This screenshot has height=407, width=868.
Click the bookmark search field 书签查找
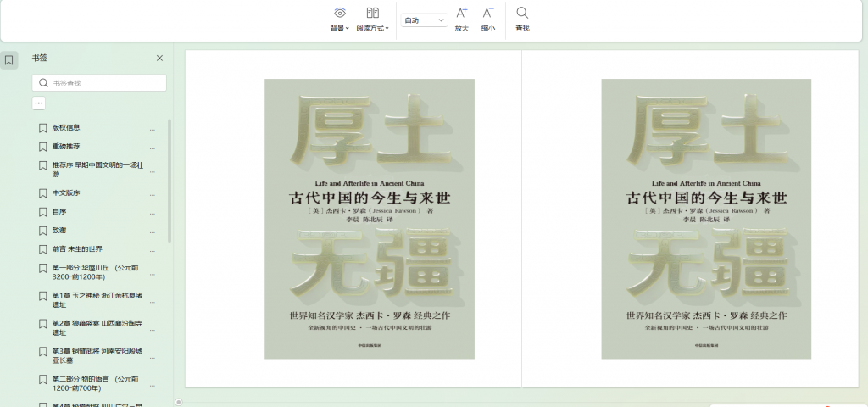(99, 83)
